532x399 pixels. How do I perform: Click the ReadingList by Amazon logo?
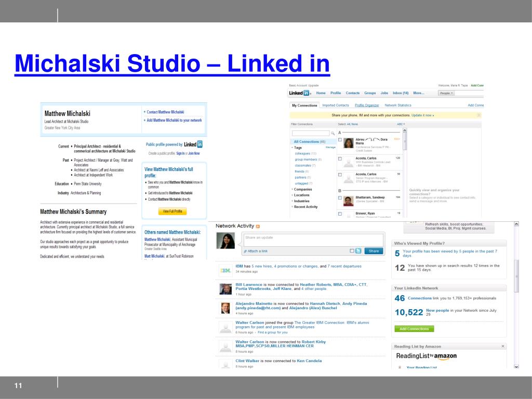426,356
